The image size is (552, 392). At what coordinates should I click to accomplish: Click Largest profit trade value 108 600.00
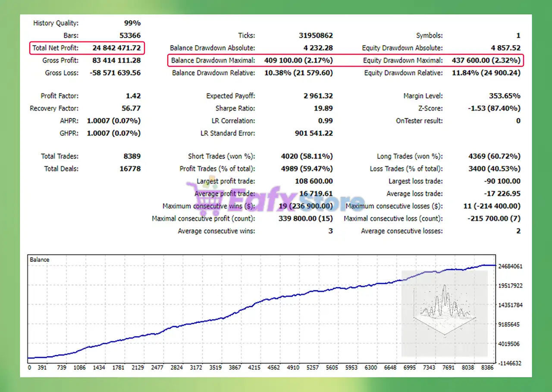[x=314, y=181]
